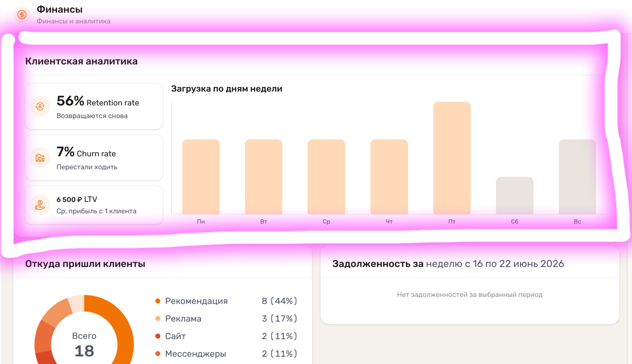Image resolution: width=632 pixels, height=364 pixels.
Task: Click the Сайт legend label
Action: tap(175, 336)
